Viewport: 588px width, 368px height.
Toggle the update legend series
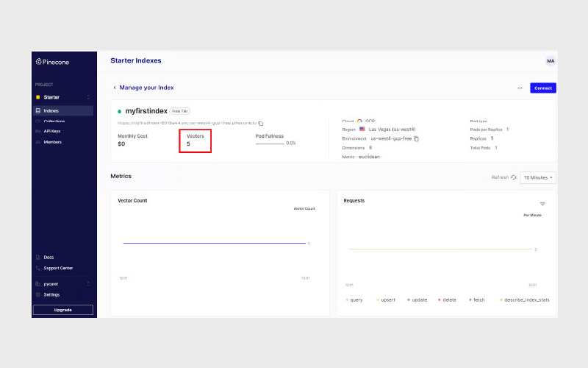(417, 300)
